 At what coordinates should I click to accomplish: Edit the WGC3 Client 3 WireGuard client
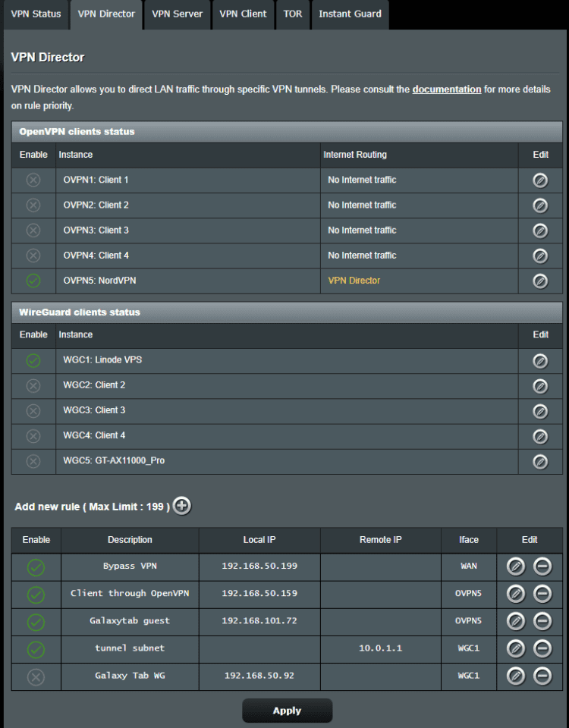(539, 410)
